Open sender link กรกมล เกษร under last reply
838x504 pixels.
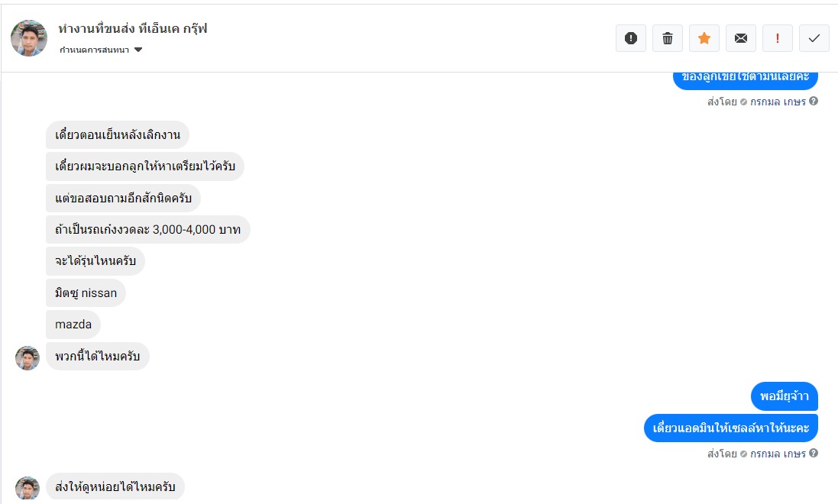(x=778, y=454)
